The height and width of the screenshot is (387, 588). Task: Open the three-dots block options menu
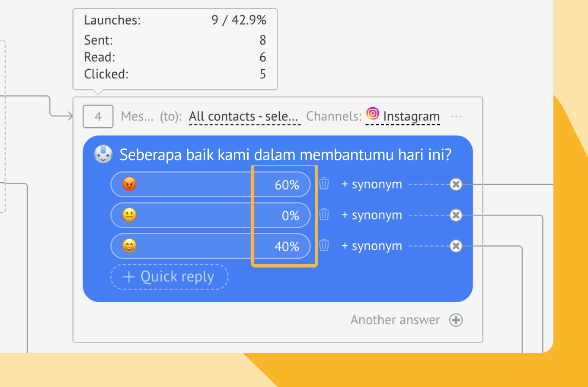(457, 116)
